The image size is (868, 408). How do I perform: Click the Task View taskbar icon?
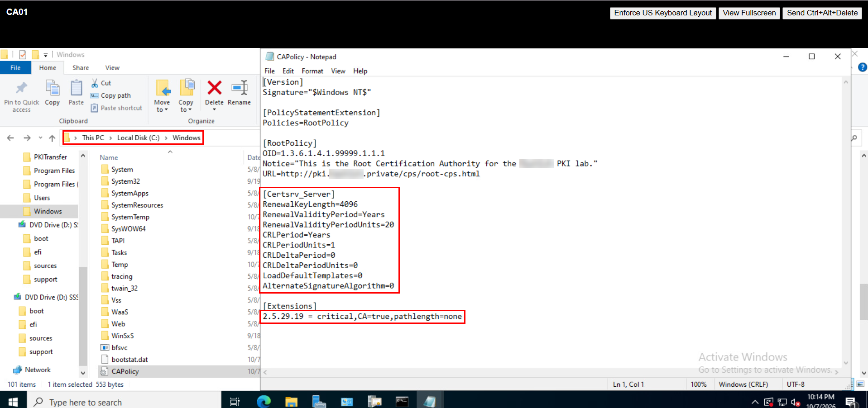coord(235,401)
